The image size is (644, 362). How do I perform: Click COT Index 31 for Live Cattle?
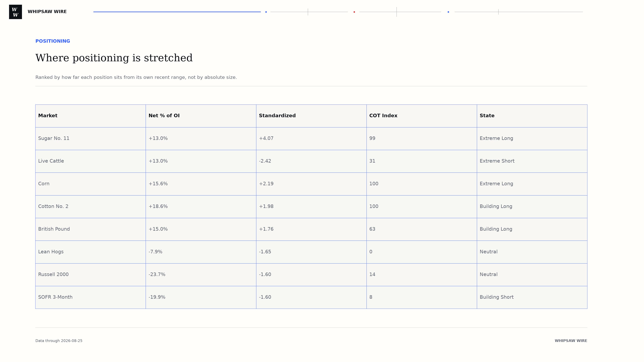coord(372,161)
